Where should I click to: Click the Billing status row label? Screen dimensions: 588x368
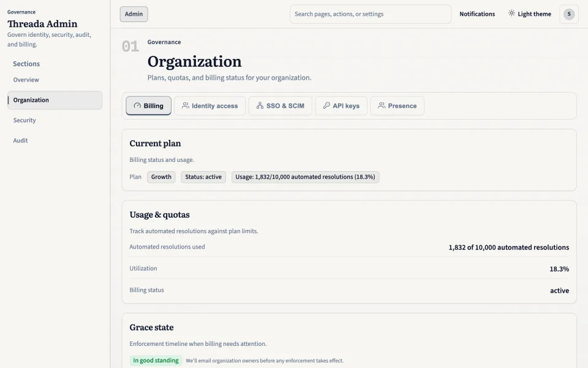[x=146, y=290]
